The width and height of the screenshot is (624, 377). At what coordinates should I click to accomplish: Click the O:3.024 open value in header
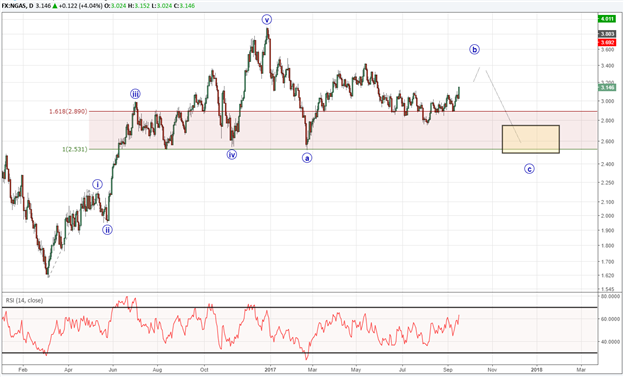coord(115,6)
